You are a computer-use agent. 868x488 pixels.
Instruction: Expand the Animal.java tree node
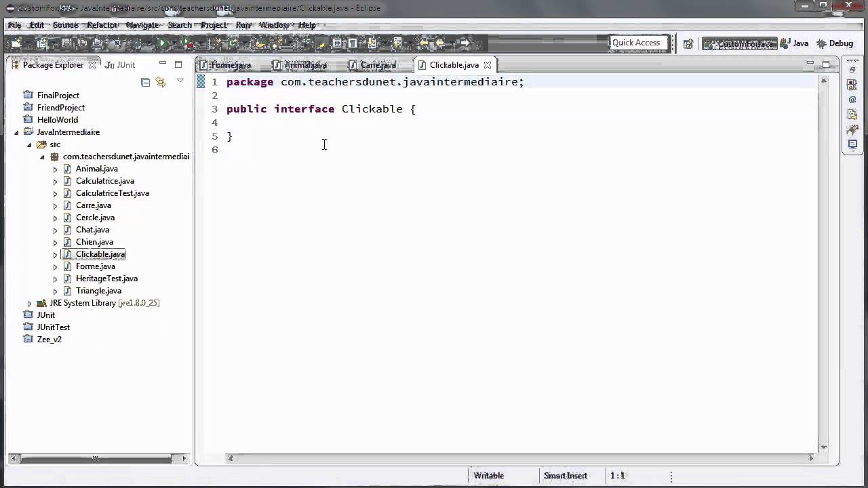[x=56, y=169]
